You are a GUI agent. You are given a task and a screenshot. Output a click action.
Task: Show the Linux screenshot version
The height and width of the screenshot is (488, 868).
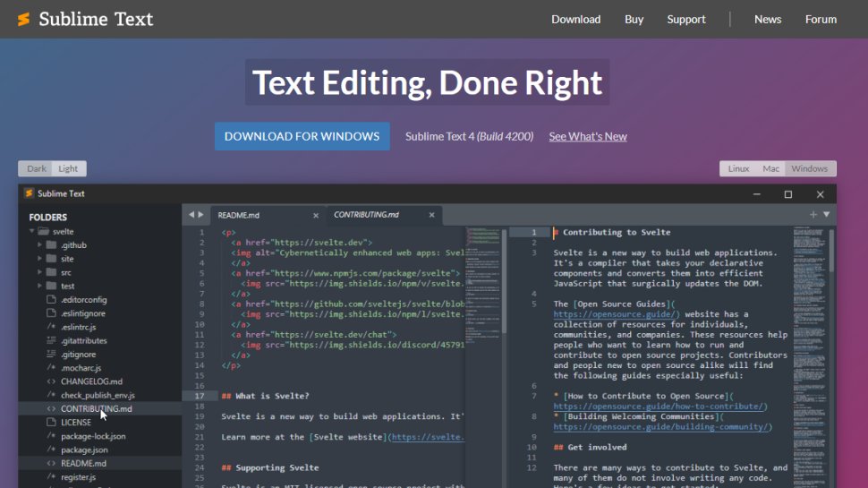(x=738, y=168)
